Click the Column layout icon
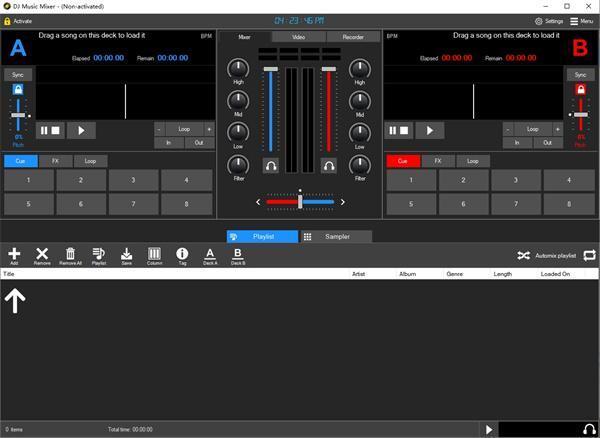The height and width of the screenshot is (438, 600). click(x=155, y=254)
